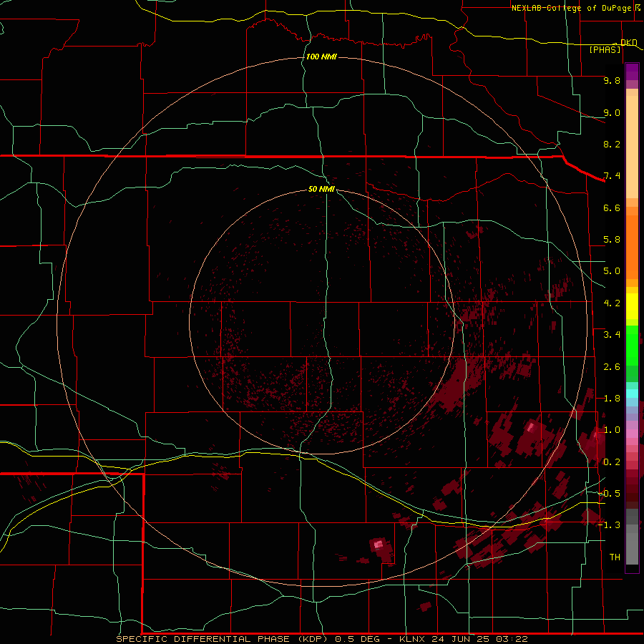Click the -1.3 value on the color scale
The height and width of the screenshot is (644, 644).
[609, 525]
